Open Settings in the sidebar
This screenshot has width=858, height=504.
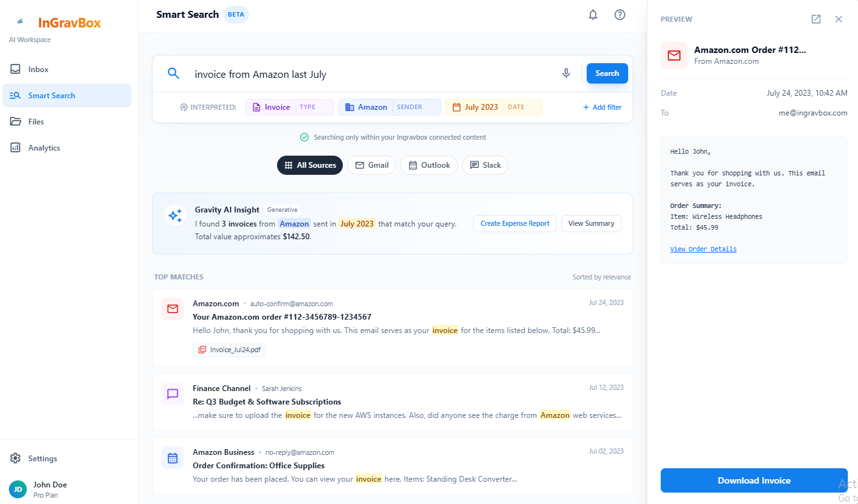tap(67, 459)
